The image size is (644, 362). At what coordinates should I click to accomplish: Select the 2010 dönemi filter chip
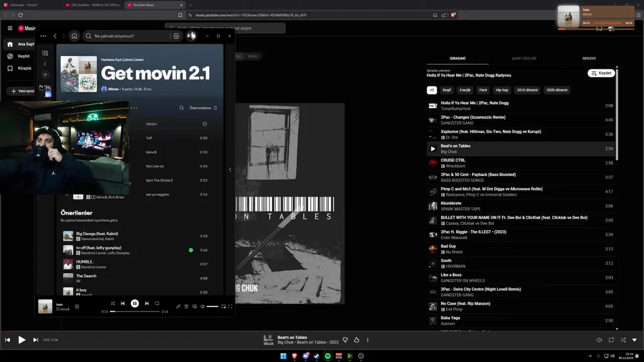527,90
